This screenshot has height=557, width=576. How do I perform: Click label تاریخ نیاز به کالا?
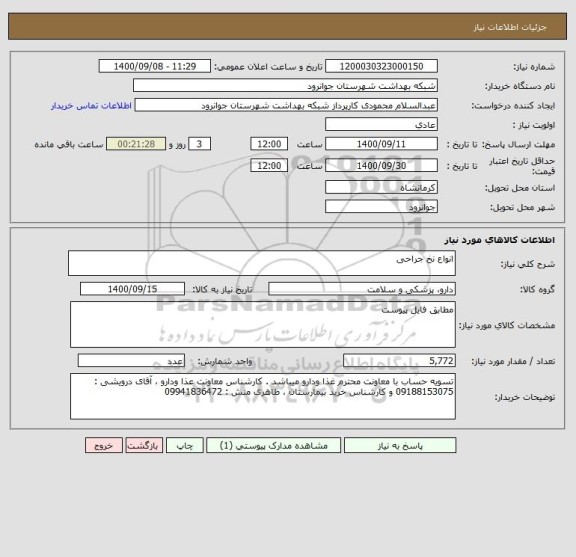coord(222,290)
